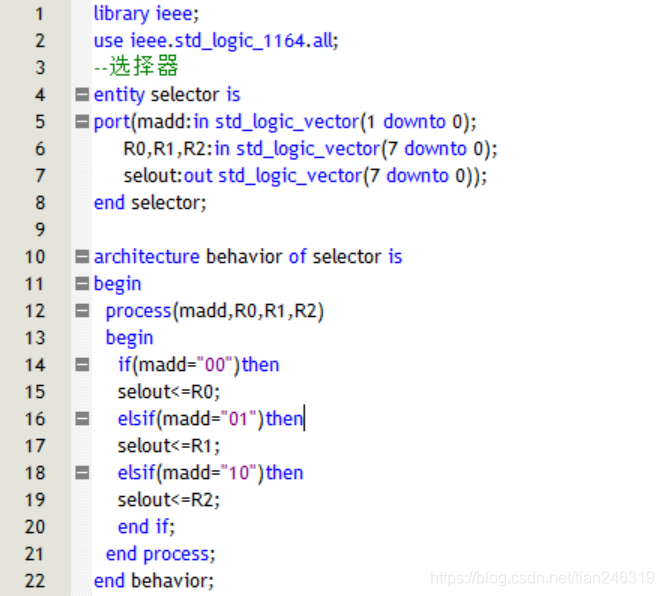Viewport: 664px width, 596px height.
Task: Click the 'begin' keyword on line 13
Action: tap(129, 339)
